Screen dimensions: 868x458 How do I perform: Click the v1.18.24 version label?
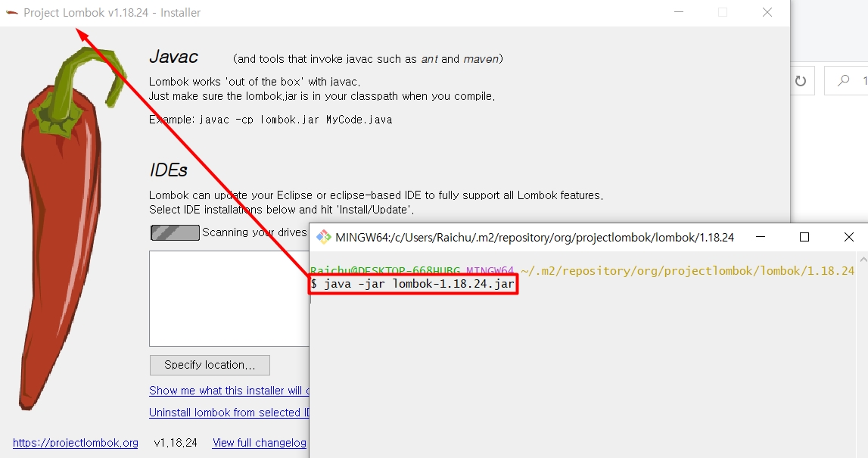coord(176,443)
